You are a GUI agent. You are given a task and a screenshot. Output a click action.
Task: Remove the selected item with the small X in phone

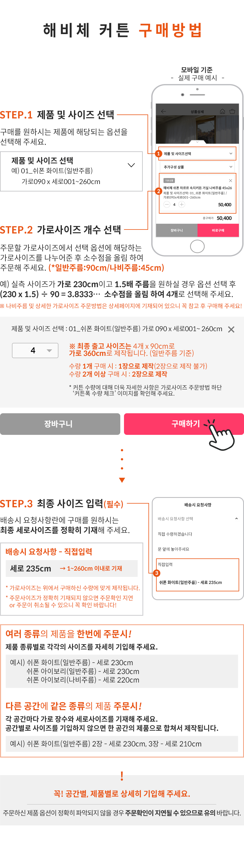pos(231,181)
